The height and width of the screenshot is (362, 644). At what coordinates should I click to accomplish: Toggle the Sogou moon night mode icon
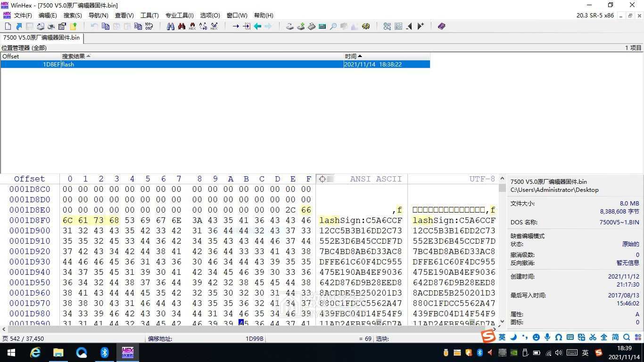click(513, 337)
